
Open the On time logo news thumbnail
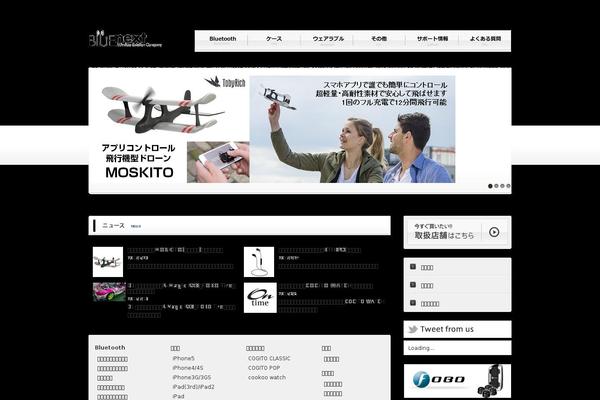(260, 298)
